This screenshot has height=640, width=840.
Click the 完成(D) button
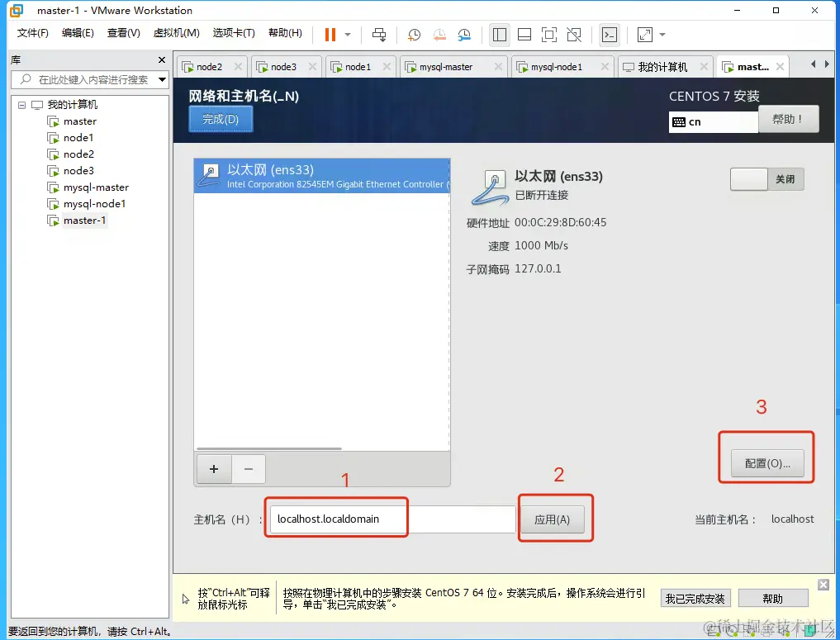click(x=221, y=119)
